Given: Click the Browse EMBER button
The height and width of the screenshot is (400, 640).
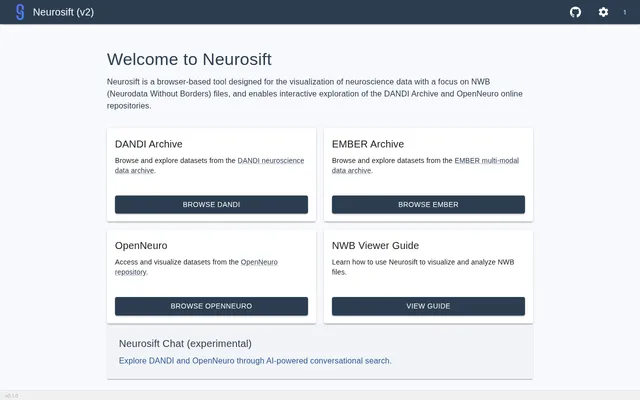Looking at the screenshot, I should click(428, 204).
